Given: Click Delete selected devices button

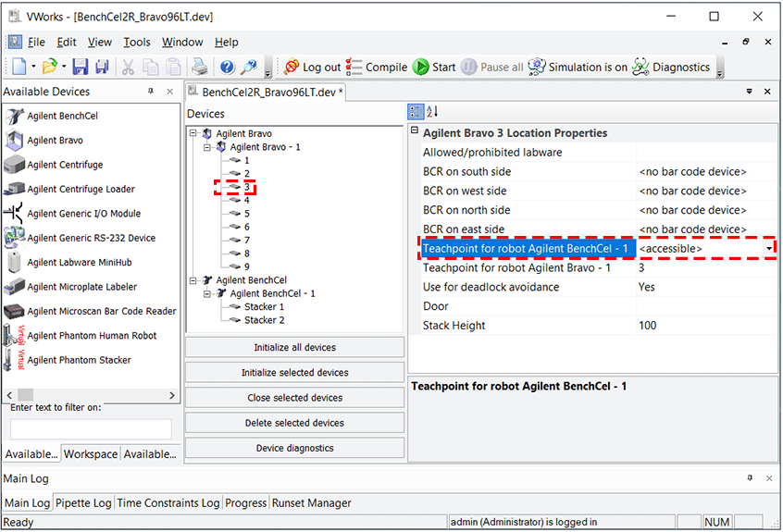Looking at the screenshot, I should 294,423.
